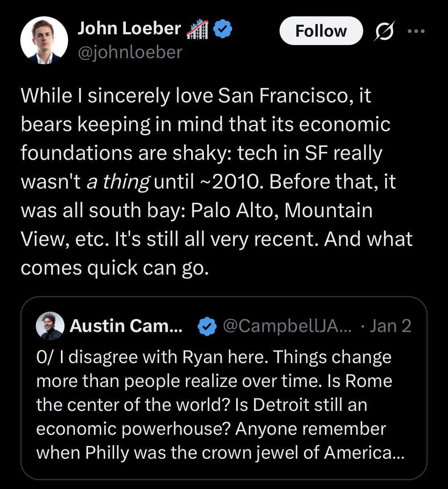Open the @johnloeber handle link

pyautogui.click(x=129, y=52)
